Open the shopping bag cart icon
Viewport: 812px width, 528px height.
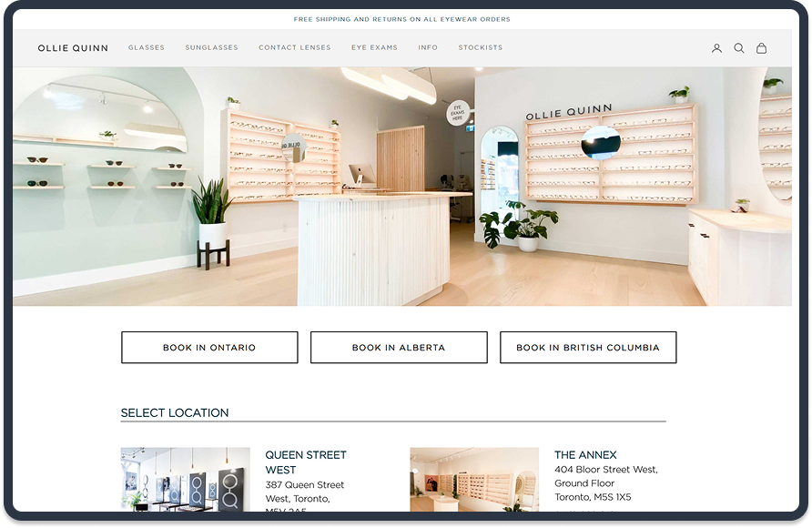[x=761, y=48]
